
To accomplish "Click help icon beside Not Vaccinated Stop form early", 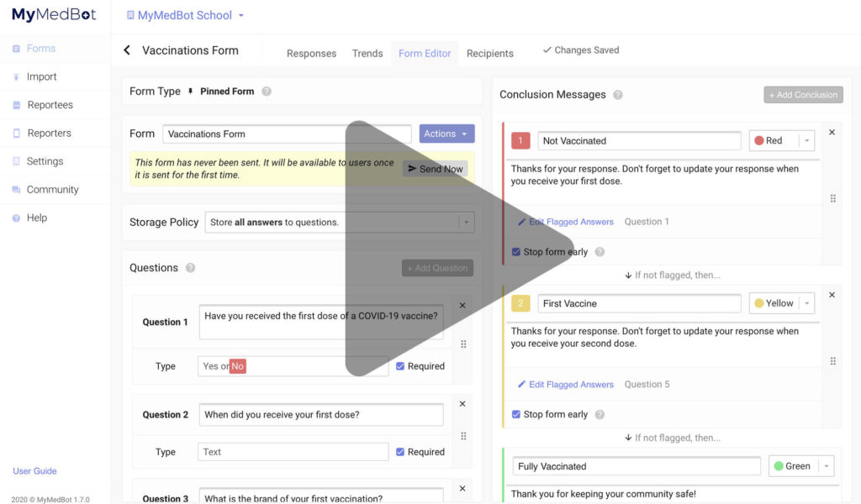I will [x=600, y=252].
